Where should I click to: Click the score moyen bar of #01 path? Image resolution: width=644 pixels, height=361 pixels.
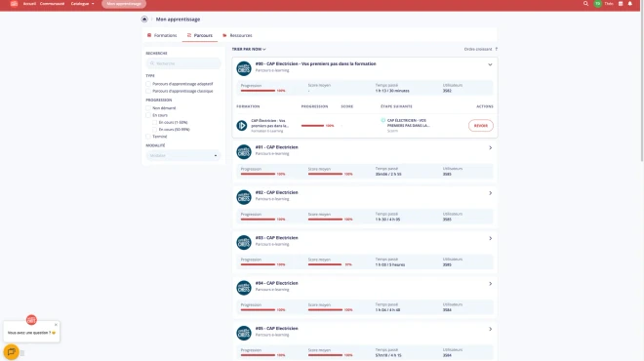pos(325,174)
